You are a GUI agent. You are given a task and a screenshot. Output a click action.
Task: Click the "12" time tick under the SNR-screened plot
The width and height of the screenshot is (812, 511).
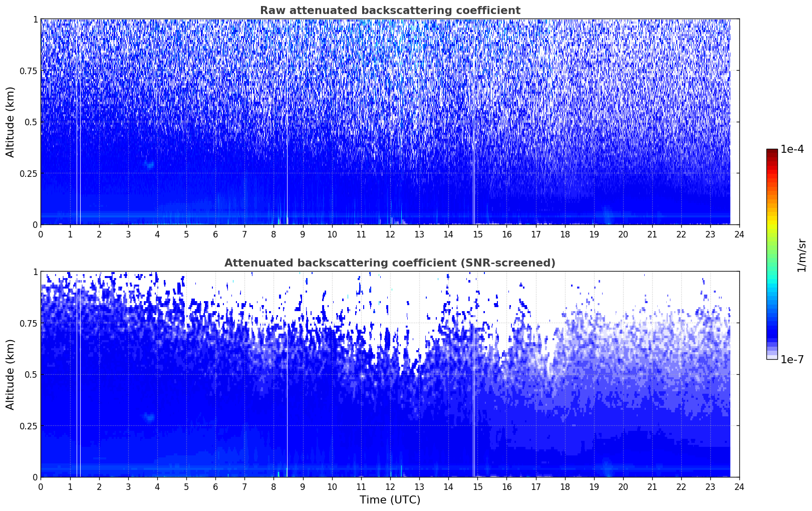click(390, 486)
